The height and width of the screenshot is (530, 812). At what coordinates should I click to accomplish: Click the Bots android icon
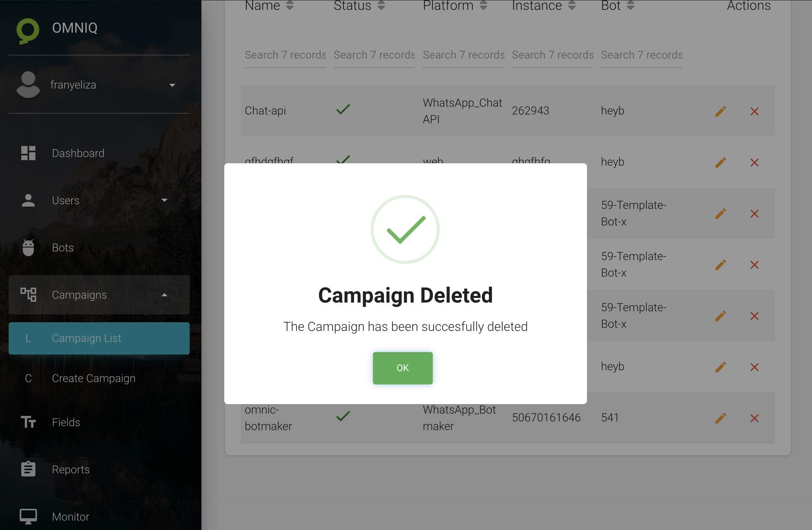click(28, 247)
